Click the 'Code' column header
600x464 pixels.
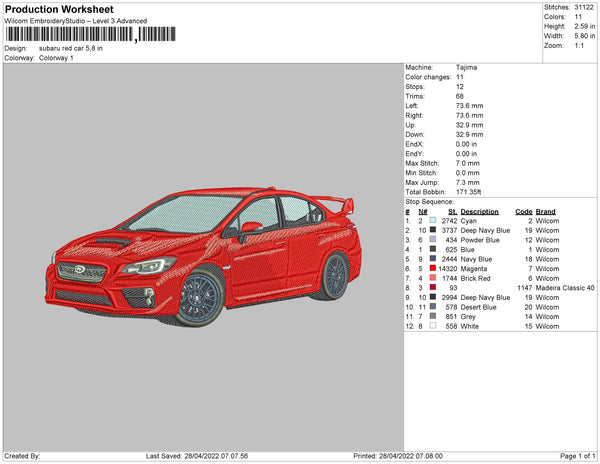pyautogui.click(x=524, y=212)
